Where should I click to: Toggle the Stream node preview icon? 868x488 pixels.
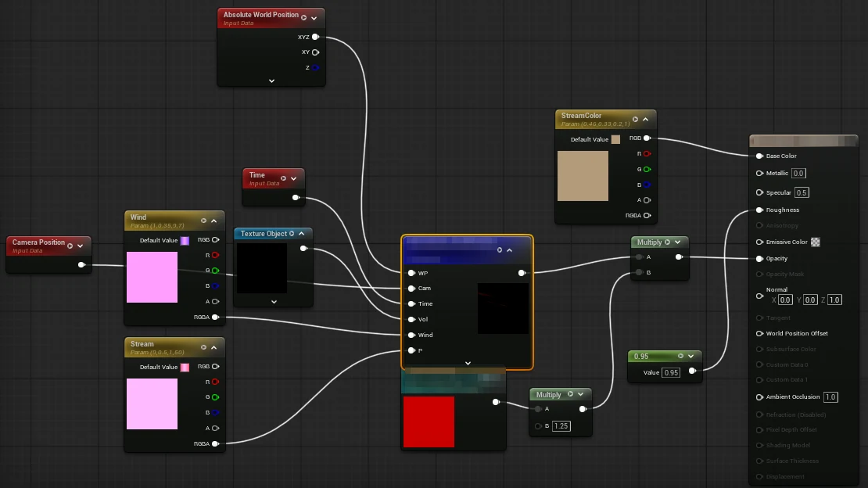click(x=204, y=347)
